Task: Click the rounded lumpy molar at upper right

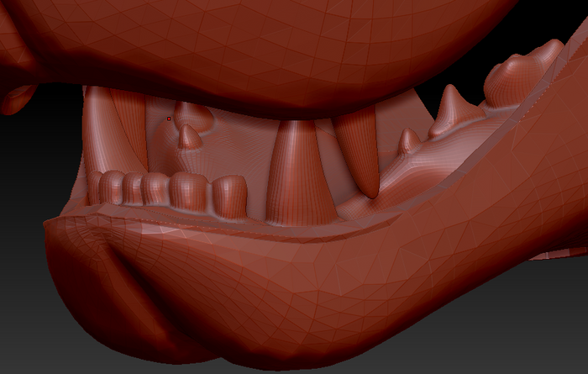Action: point(523,75)
